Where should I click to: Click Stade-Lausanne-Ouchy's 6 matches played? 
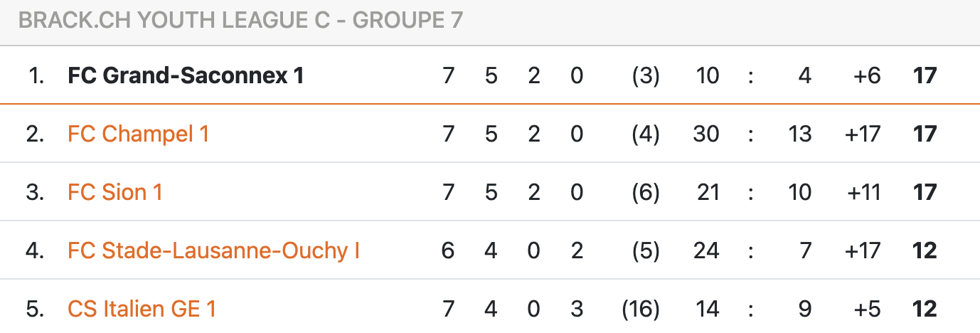448,250
